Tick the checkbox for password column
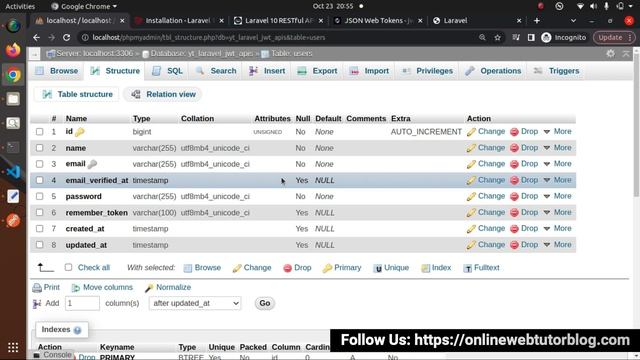This screenshot has height=360, width=640. coord(40,196)
